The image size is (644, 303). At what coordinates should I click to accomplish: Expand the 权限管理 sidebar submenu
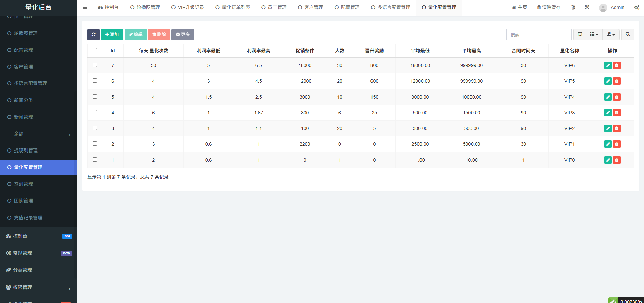click(39, 287)
